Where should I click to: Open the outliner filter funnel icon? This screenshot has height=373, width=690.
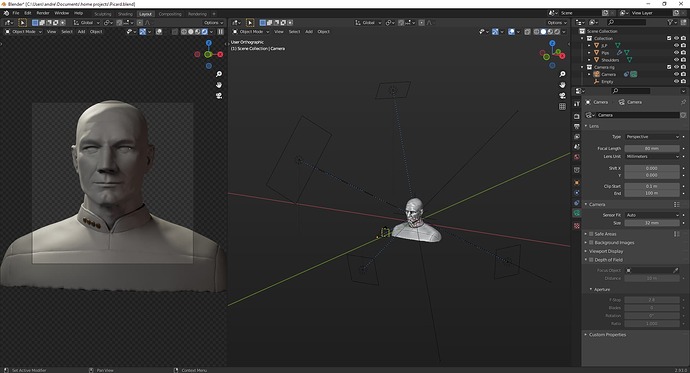(x=670, y=22)
